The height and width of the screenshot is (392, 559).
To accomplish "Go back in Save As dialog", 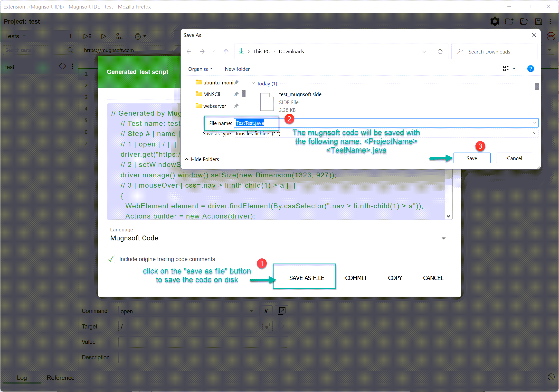I will pos(189,51).
